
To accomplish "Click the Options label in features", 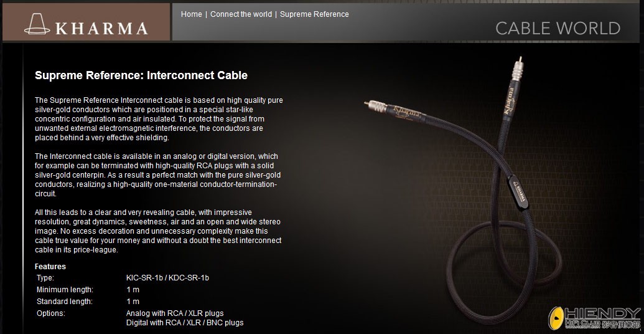I will (51, 313).
